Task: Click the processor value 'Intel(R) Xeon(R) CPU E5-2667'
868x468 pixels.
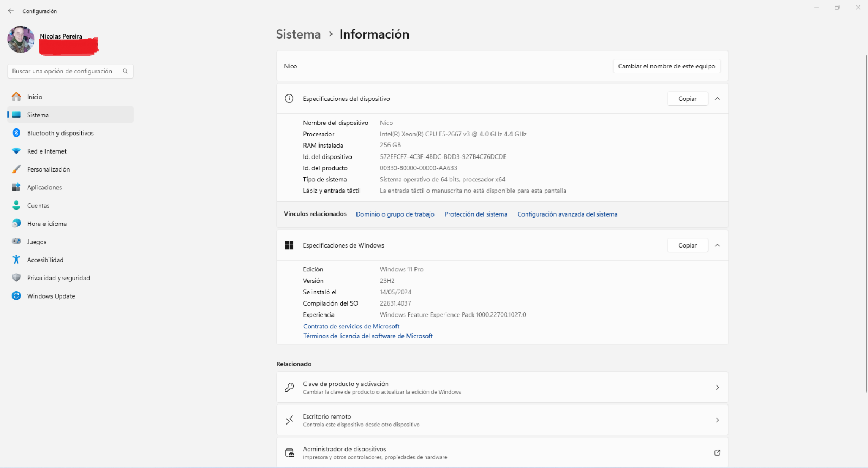Action: click(453, 134)
